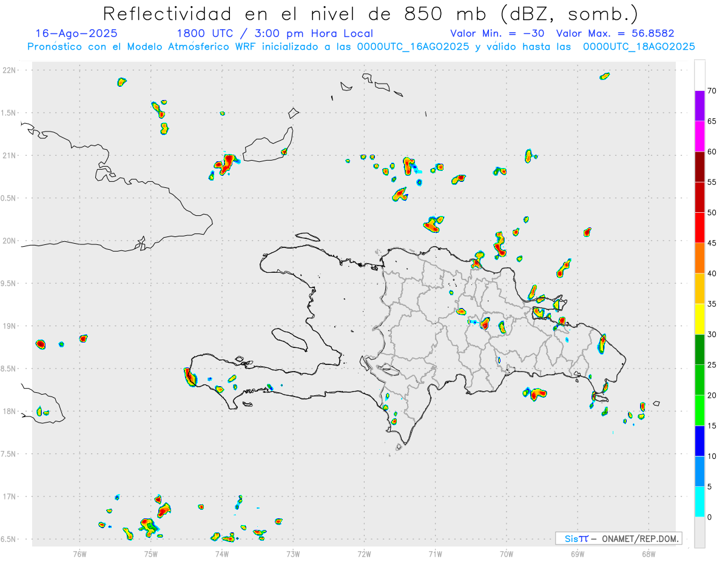Click the colorbar label '60'
This screenshot has width=728, height=562.
click(712, 152)
